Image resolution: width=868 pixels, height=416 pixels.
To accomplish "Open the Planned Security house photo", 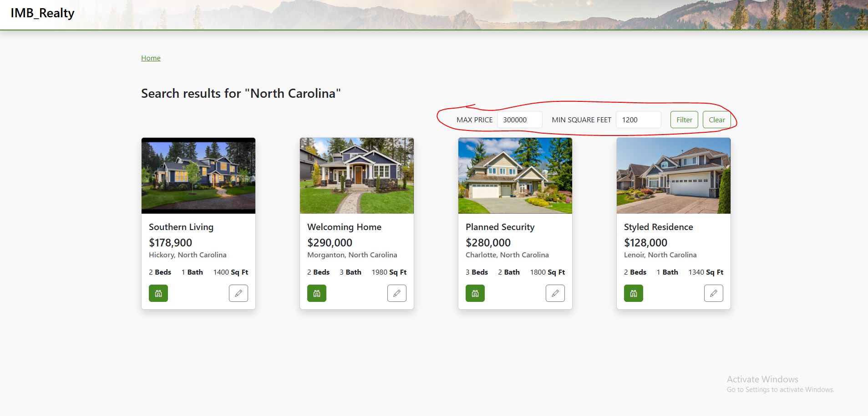I will 515,175.
